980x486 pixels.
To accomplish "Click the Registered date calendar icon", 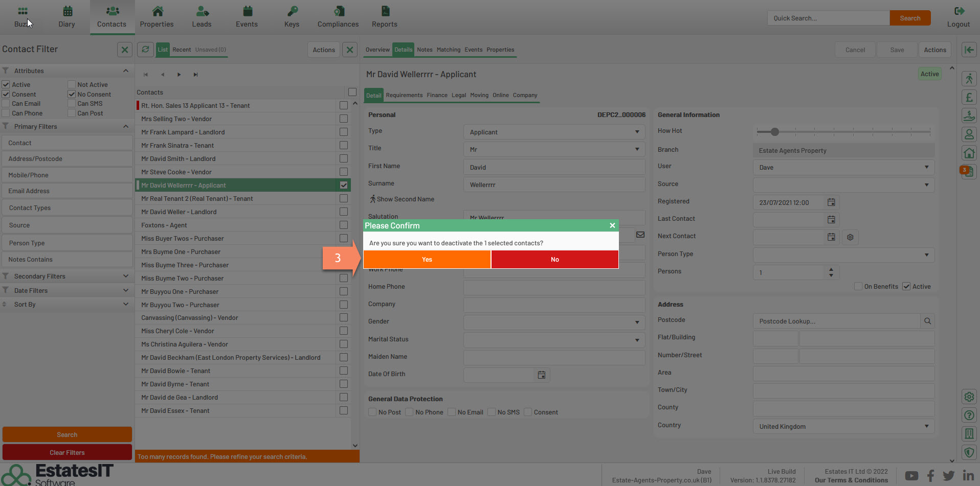I will [831, 202].
